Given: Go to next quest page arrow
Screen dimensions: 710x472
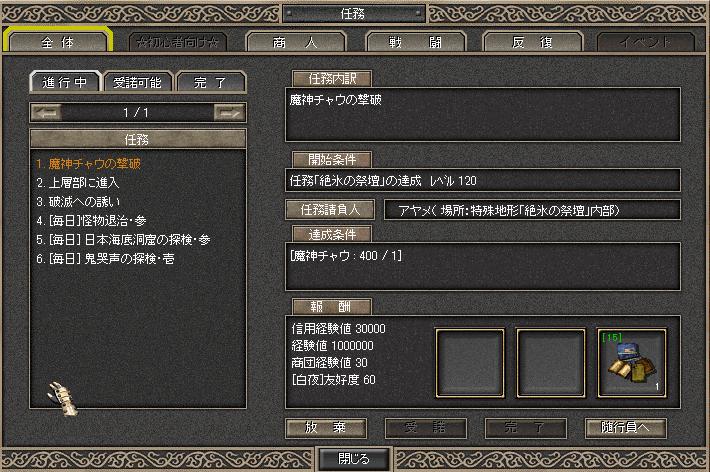Looking at the screenshot, I should (x=230, y=112).
